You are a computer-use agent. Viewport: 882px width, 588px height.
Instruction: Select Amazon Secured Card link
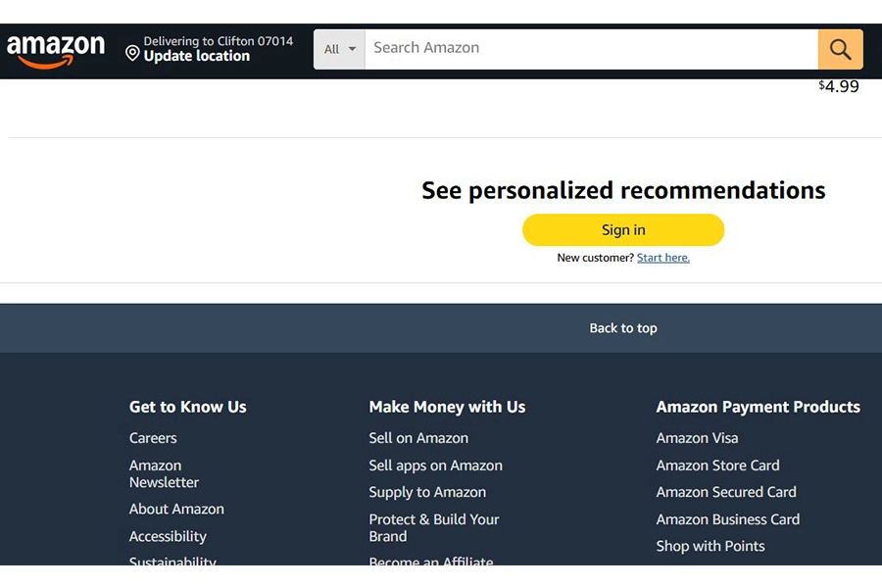tap(726, 492)
